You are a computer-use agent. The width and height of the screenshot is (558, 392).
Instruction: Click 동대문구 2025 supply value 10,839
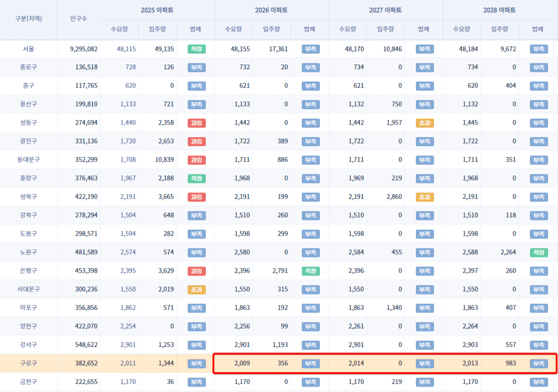[165, 159]
